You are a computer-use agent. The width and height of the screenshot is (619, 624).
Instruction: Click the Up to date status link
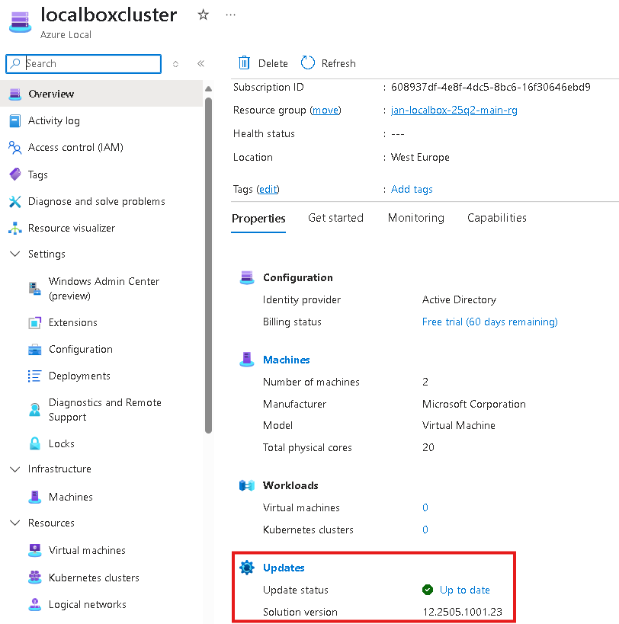tap(465, 590)
